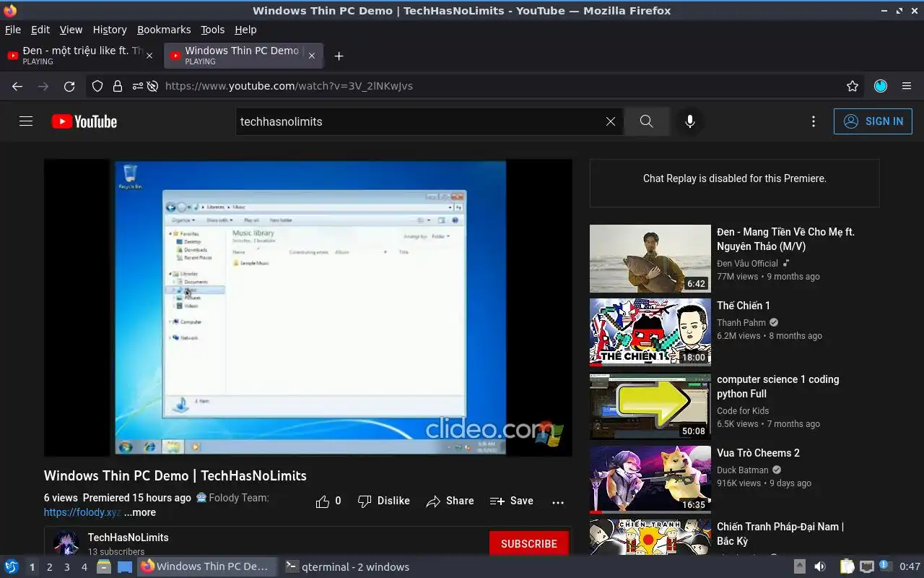The width and height of the screenshot is (924, 578).
Task: Open update notification tray icon
Action: pyautogui.click(x=884, y=566)
